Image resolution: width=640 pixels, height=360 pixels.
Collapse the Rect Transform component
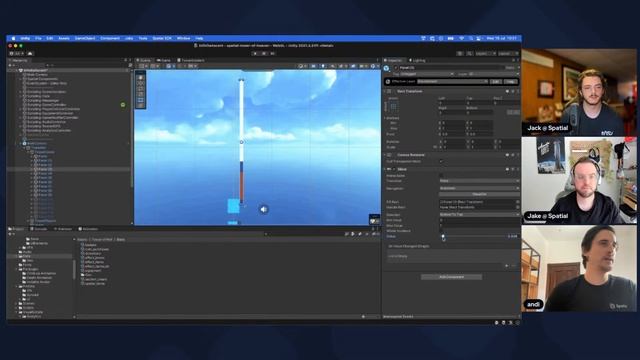385,91
